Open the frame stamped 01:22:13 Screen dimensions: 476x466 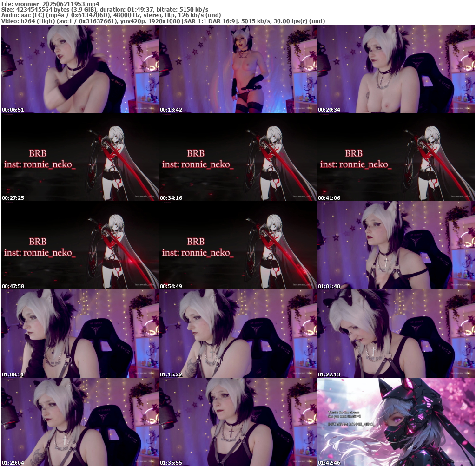coord(396,334)
